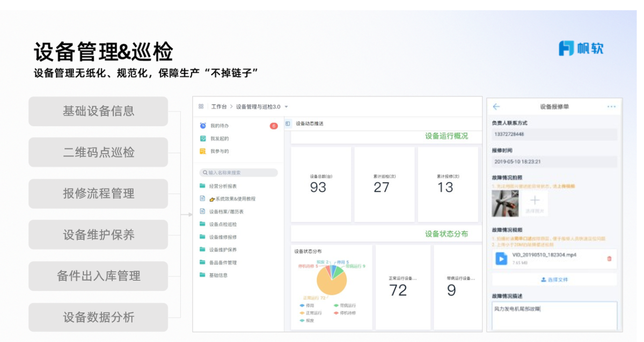Expand the 设备管理与巡检3.0 dropdown arrow
Image resolution: width=644 pixels, height=342 pixels.
click(x=287, y=107)
